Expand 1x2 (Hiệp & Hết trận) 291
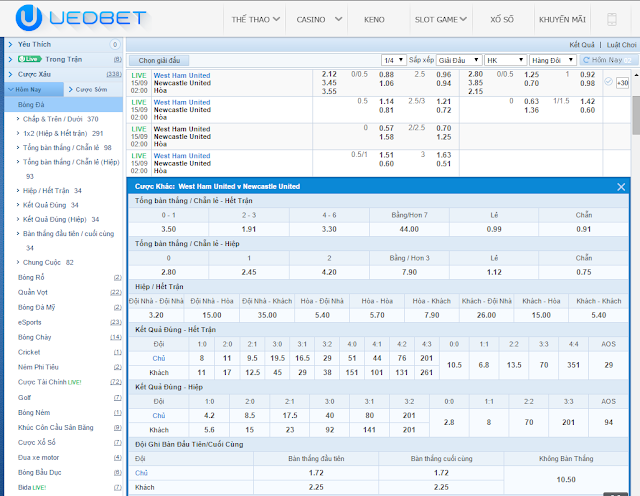The image size is (640, 496). (63, 133)
